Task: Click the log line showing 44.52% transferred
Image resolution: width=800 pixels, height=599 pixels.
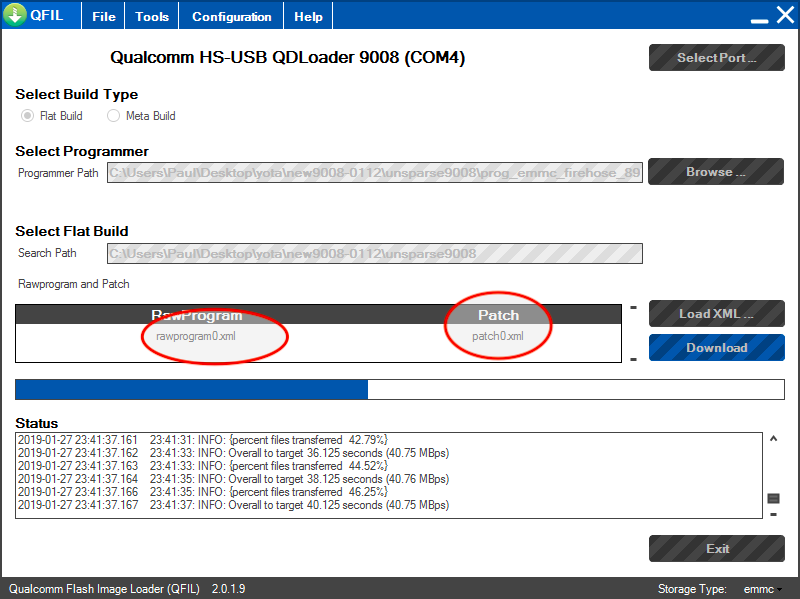Action: (203, 466)
